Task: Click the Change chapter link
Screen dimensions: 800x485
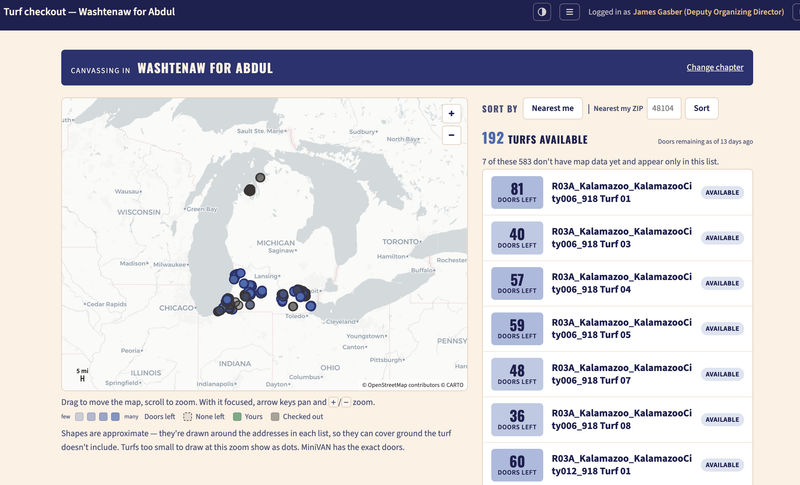Action: coord(714,67)
